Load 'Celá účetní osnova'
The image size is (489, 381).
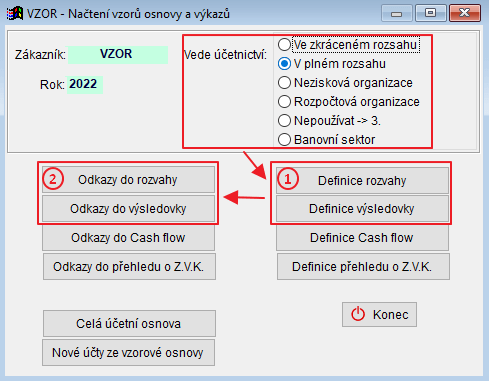129,324
